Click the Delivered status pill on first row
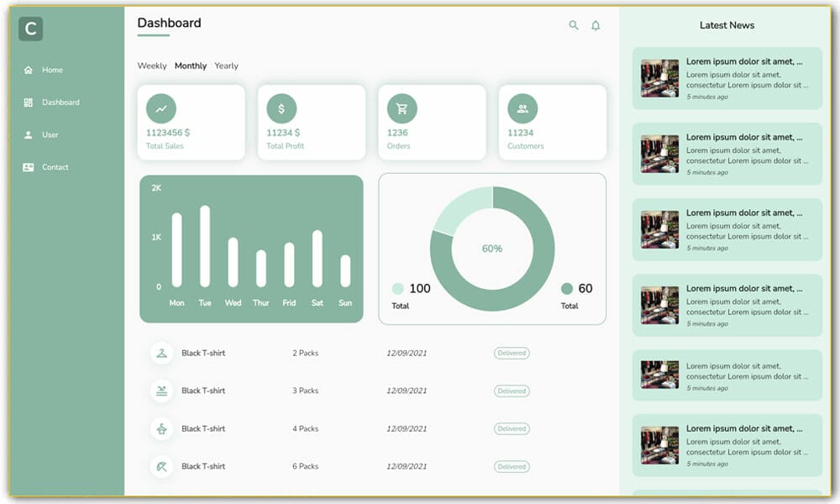This screenshot has width=840, height=504. 512,353
